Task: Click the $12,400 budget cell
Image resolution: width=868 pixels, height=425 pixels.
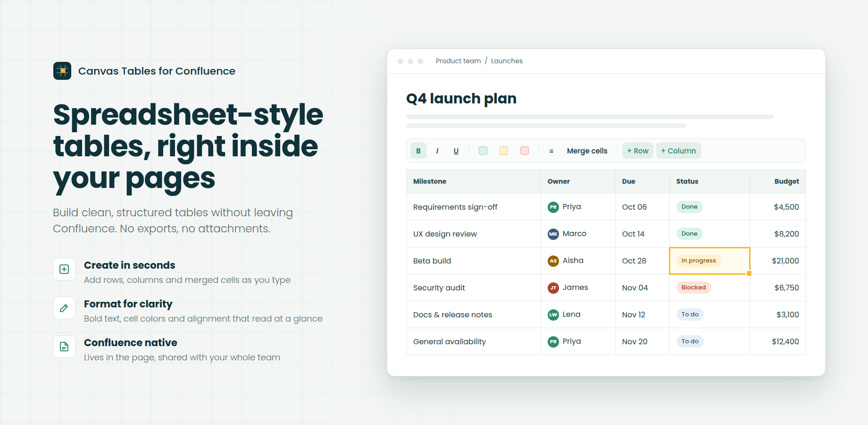Action: pyautogui.click(x=778, y=341)
